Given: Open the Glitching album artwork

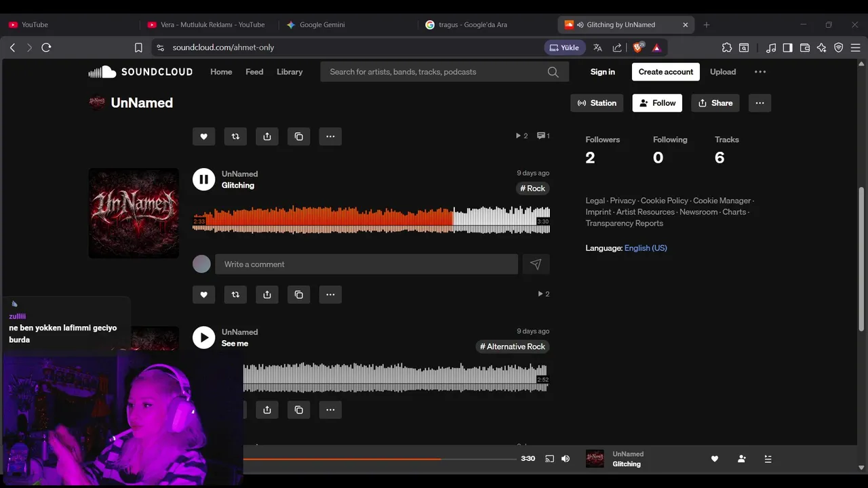Looking at the screenshot, I should click(x=134, y=213).
